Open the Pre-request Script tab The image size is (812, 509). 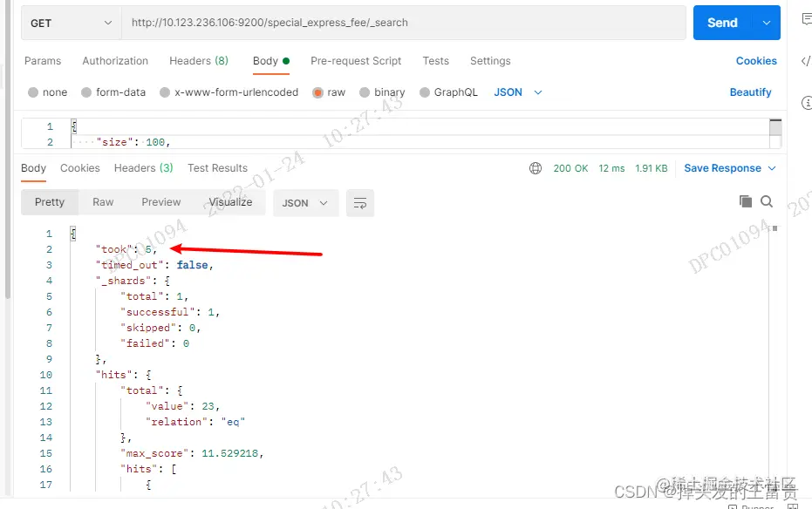pos(356,60)
